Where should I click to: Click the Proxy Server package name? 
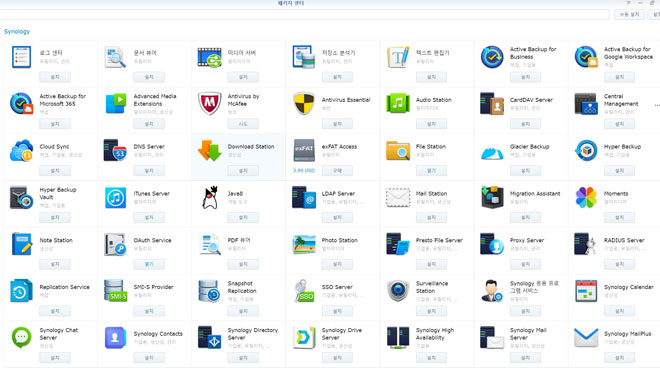[x=527, y=240]
